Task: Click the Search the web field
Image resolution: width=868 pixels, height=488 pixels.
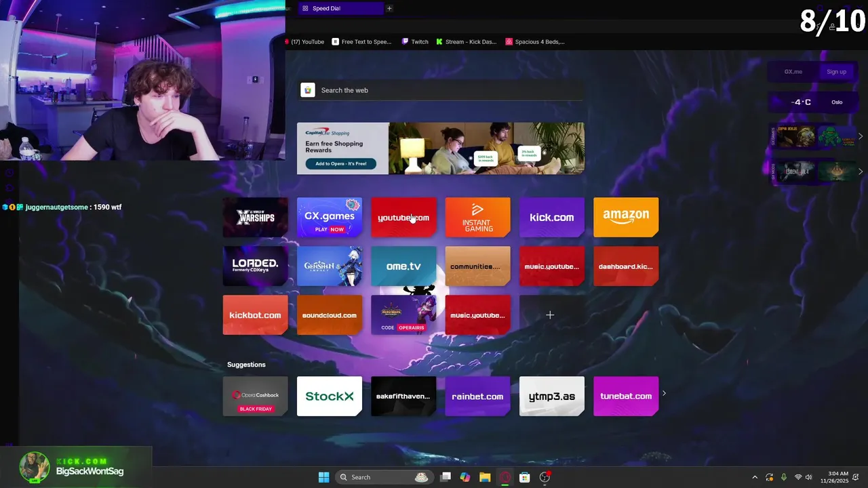Action: point(441,90)
